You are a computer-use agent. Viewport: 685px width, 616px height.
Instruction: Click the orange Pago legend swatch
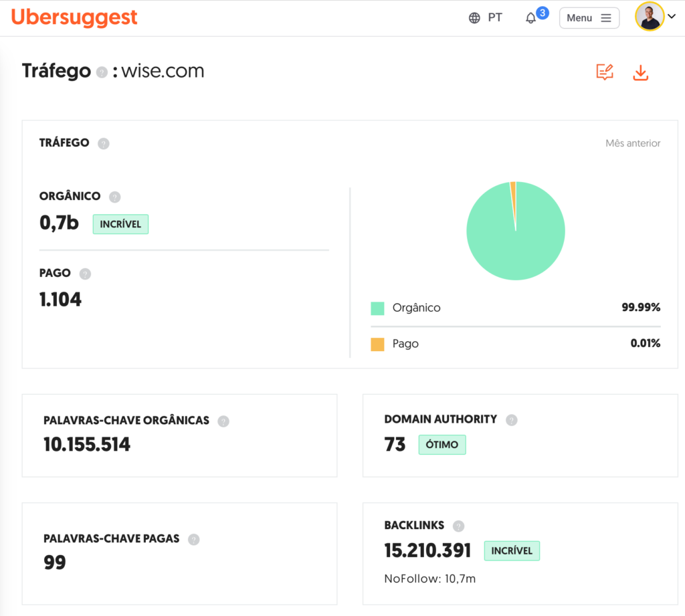click(377, 344)
